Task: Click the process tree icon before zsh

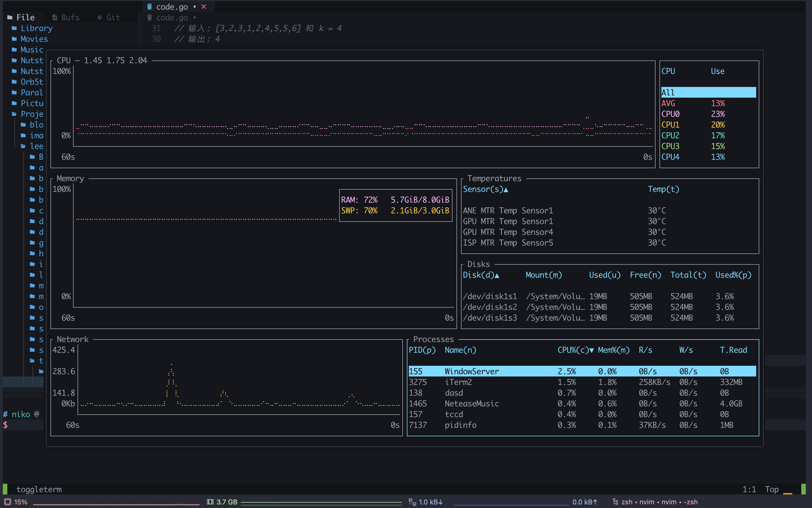Action: click(615, 502)
